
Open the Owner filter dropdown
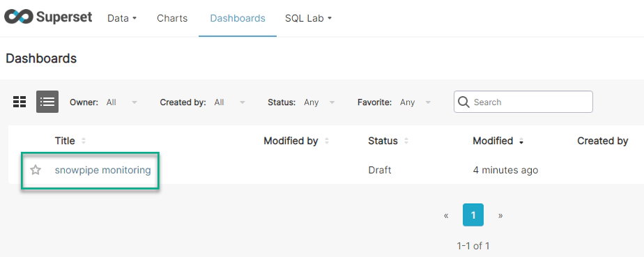[122, 102]
